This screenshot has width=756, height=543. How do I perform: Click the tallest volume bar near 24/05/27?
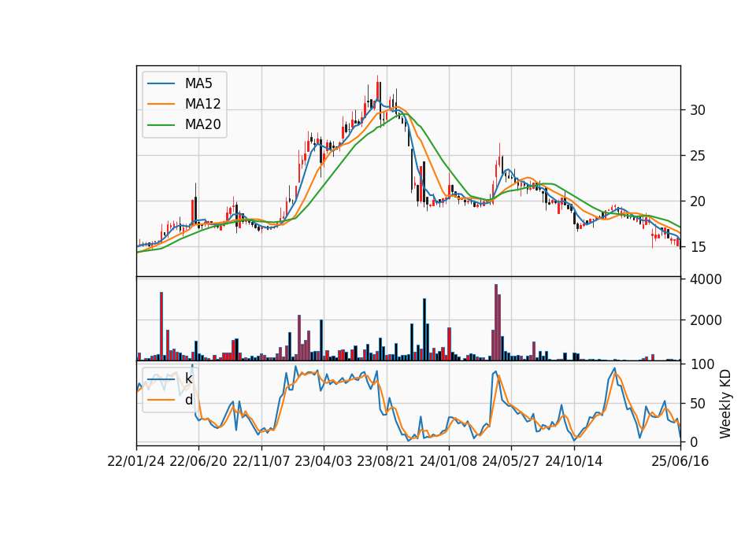495,323
